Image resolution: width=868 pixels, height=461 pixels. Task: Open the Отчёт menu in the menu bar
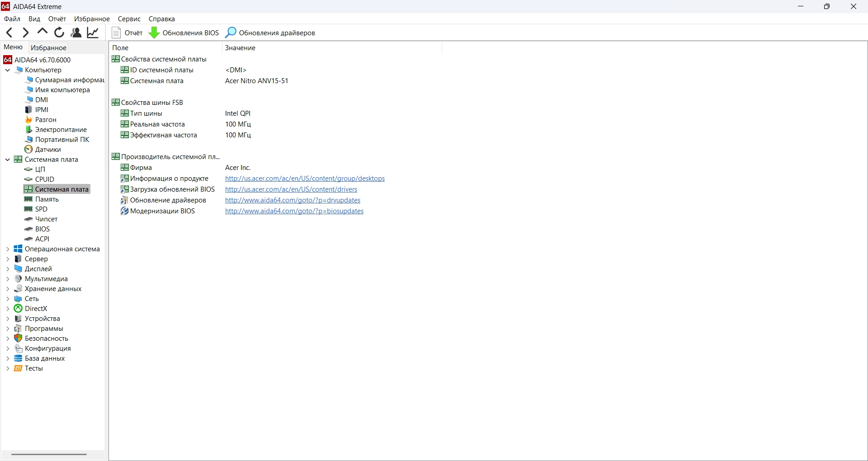[57, 19]
